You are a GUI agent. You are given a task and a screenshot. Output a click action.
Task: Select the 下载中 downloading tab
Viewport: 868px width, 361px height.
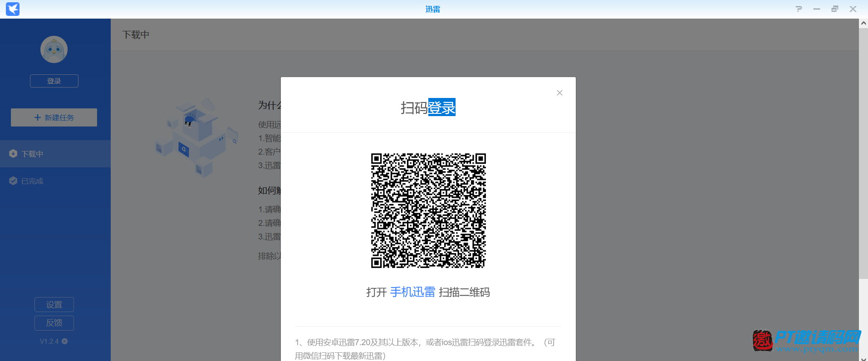[55, 154]
